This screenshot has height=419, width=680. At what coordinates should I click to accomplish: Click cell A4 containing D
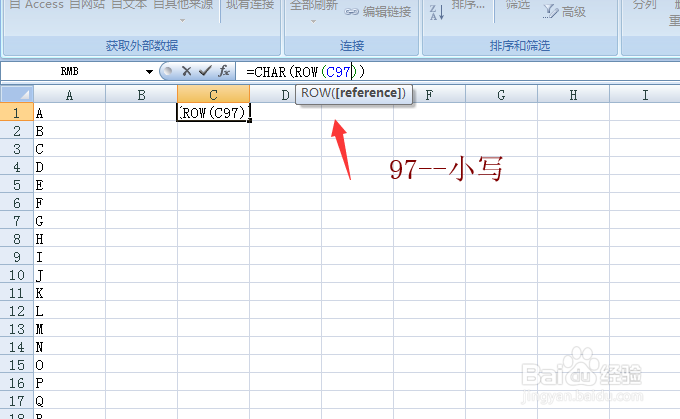point(69,167)
